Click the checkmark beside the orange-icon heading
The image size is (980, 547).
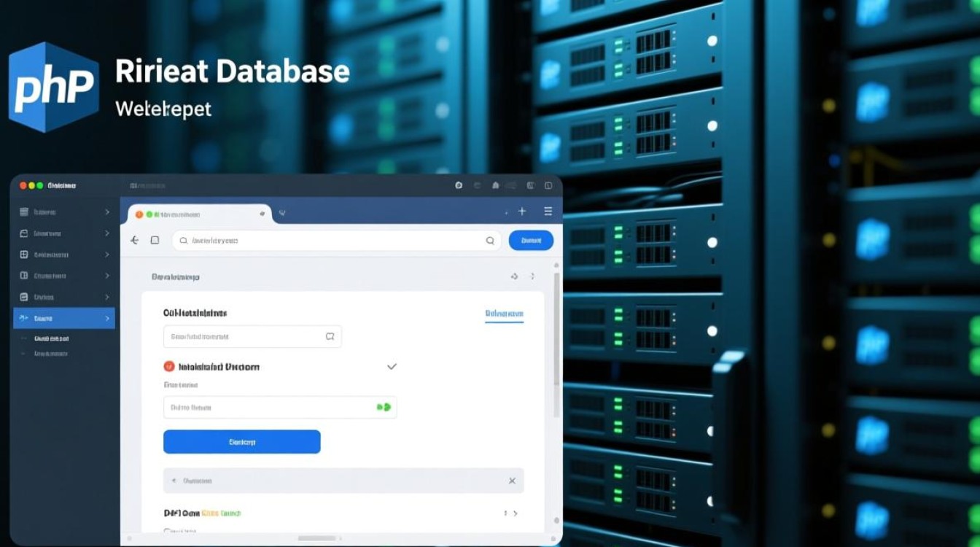tap(392, 366)
